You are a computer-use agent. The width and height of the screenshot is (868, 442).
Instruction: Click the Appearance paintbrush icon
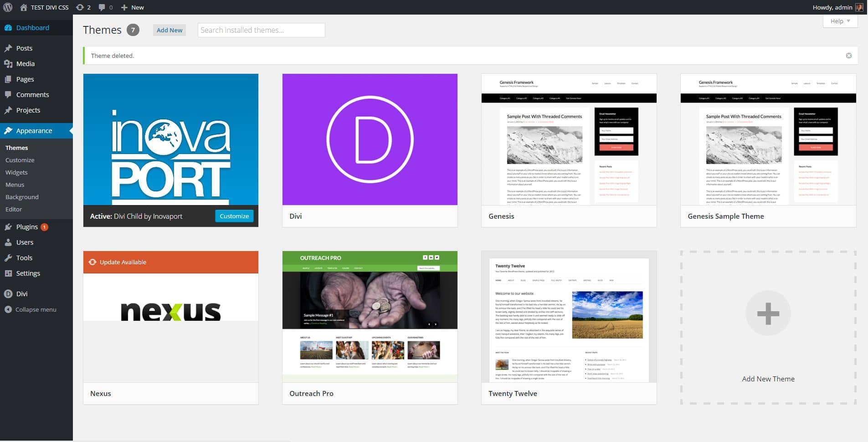(x=8, y=131)
